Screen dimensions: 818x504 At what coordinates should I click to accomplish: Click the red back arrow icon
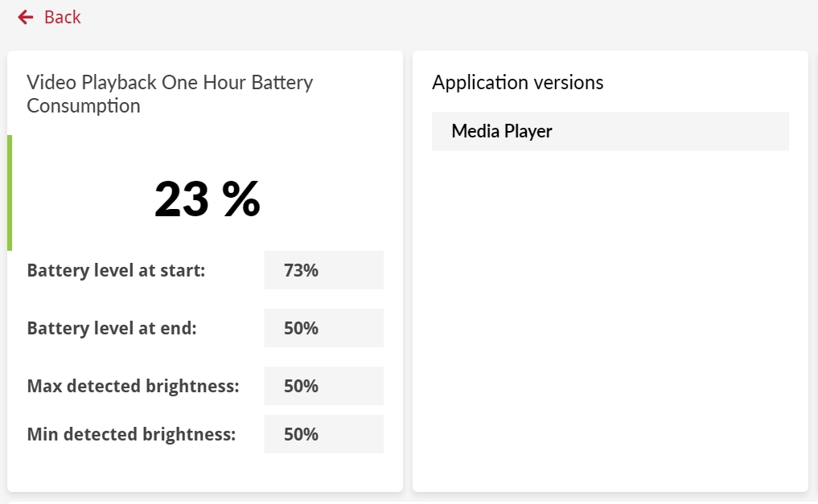pos(26,17)
